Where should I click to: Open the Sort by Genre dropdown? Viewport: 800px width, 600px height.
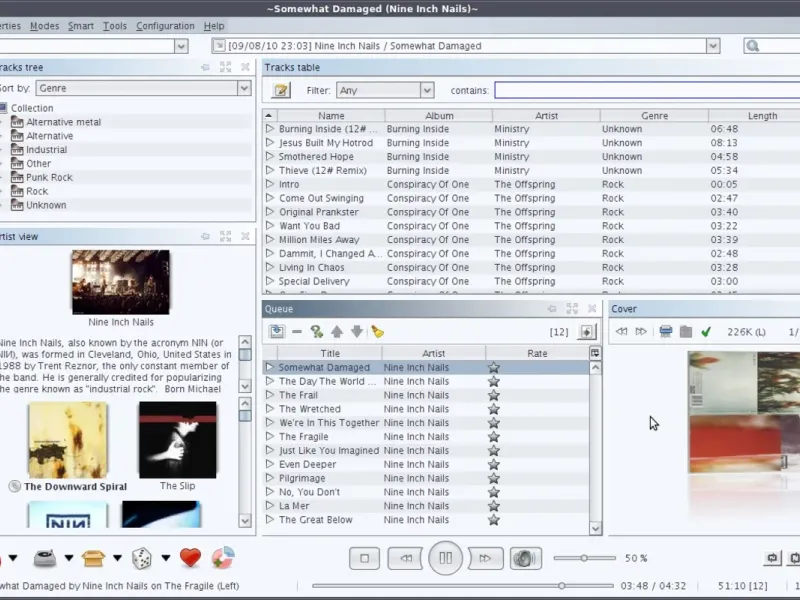244,88
